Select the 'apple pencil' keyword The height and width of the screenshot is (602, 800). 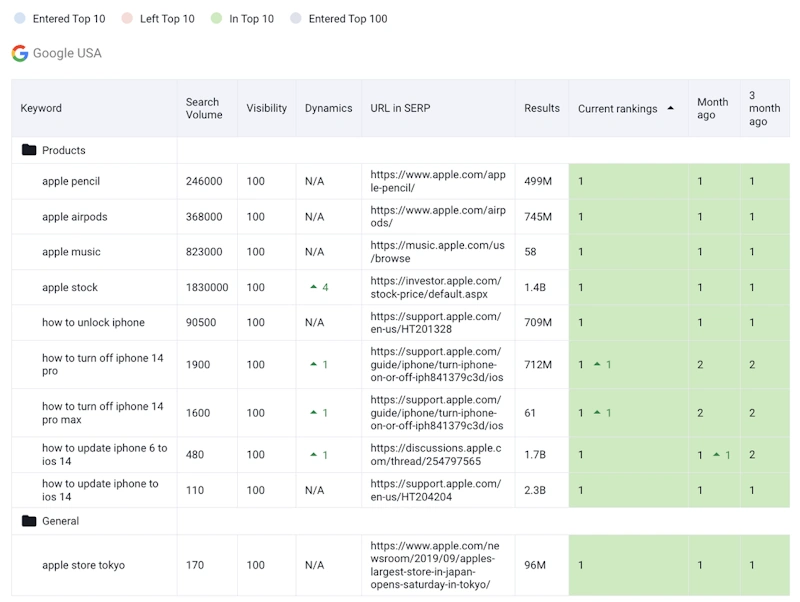[x=71, y=181]
